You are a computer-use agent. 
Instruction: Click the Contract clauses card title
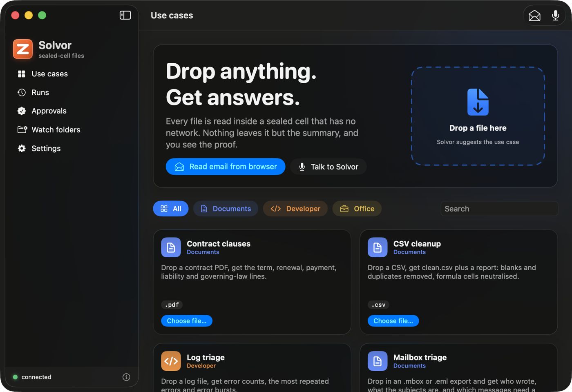click(x=219, y=244)
